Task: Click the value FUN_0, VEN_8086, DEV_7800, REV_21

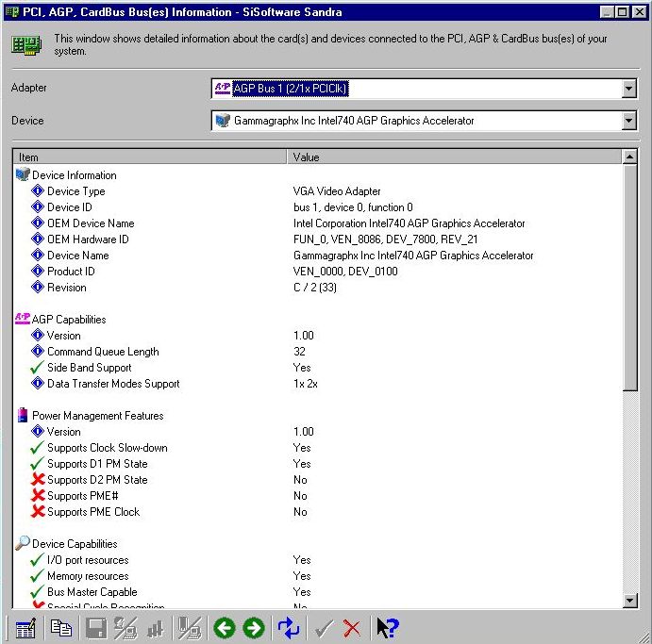Action: coord(386,239)
